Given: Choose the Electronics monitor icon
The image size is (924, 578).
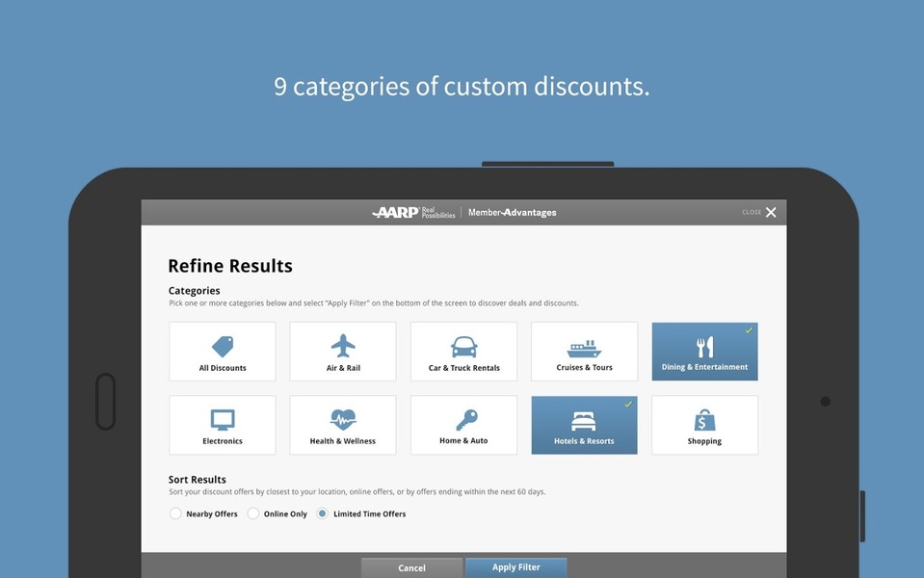Looking at the screenshot, I should click(223, 420).
